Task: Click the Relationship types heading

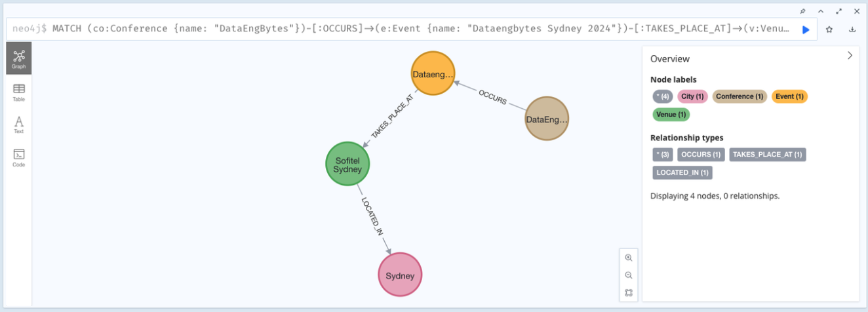Action: coord(686,138)
